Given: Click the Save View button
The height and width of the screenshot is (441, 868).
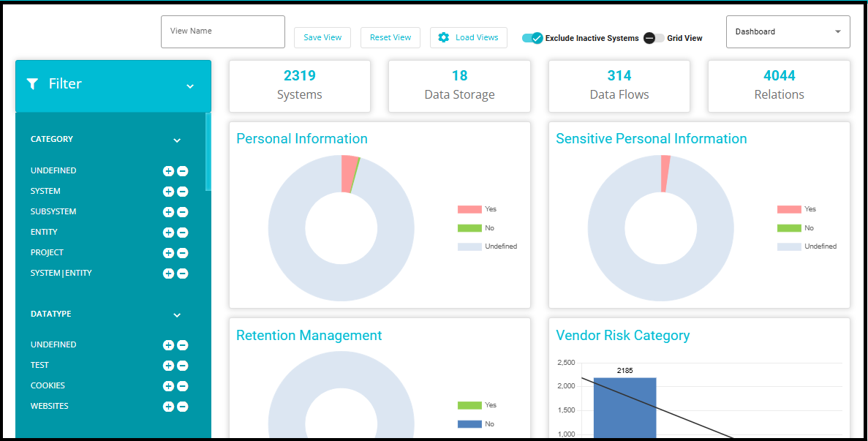Looking at the screenshot, I should tap(322, 38).
